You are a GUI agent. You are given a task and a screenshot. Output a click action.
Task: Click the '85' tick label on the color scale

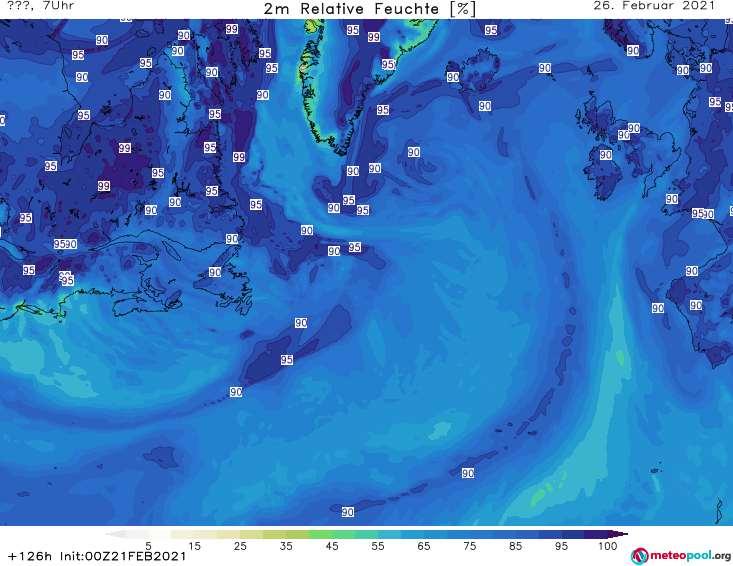515,546
